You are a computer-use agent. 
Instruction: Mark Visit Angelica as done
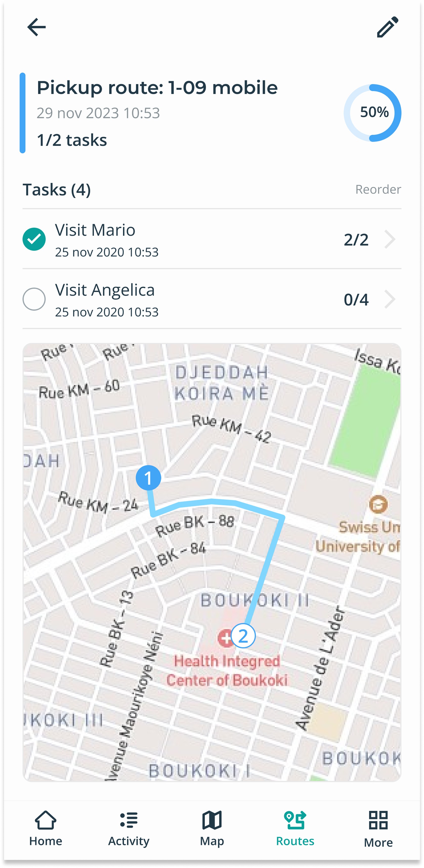coord(34,299)
